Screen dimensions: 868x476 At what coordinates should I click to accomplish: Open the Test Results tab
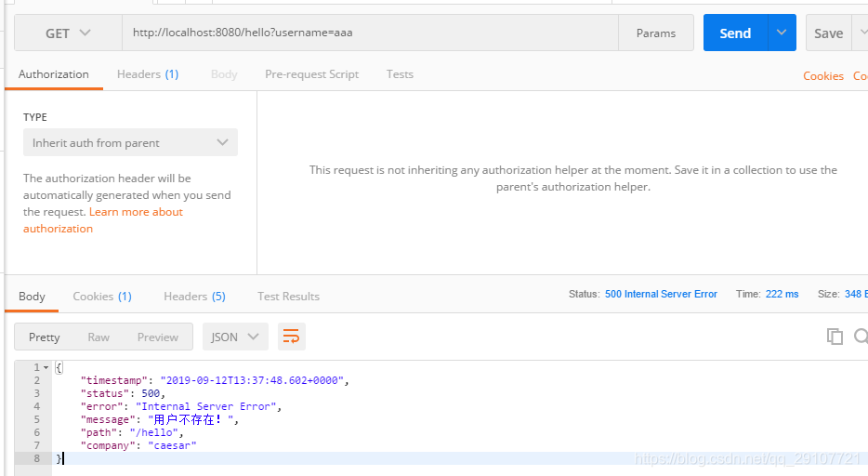pos(288,297)
